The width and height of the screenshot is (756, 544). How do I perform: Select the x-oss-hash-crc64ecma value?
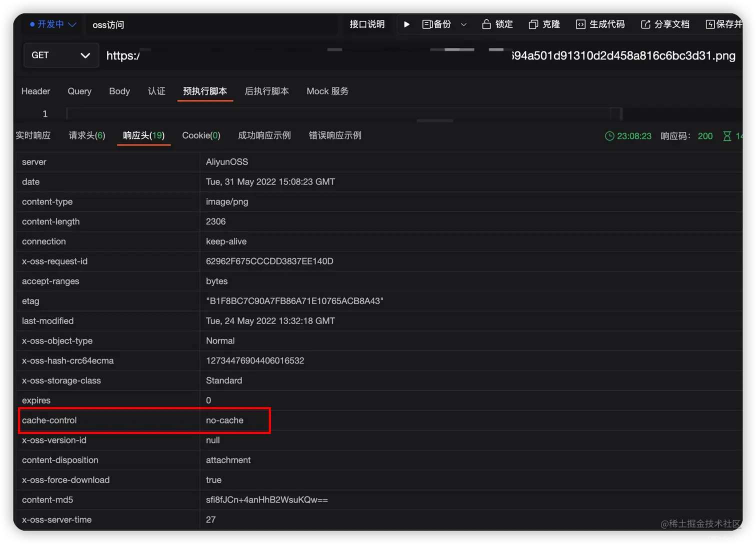click(255, 361)
